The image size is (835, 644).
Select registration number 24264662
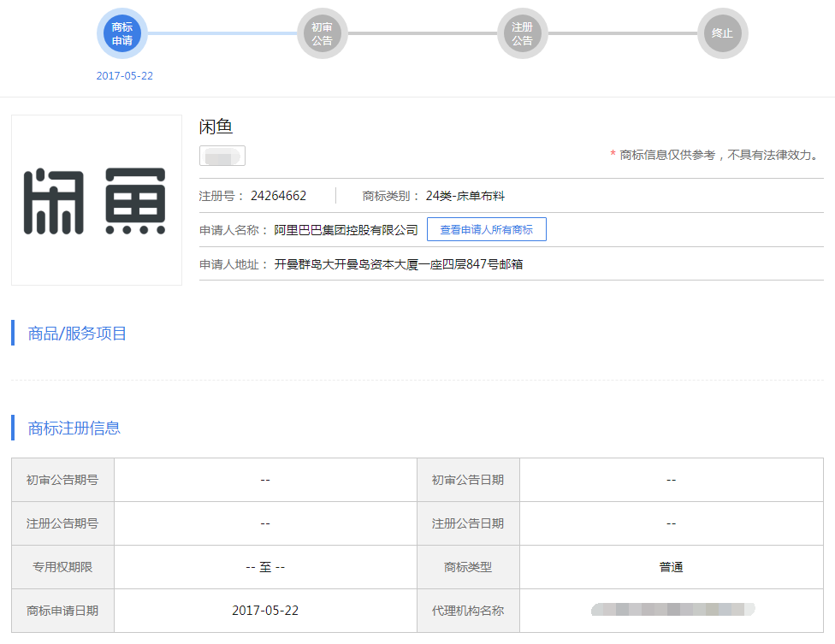(x=279, y=196)
